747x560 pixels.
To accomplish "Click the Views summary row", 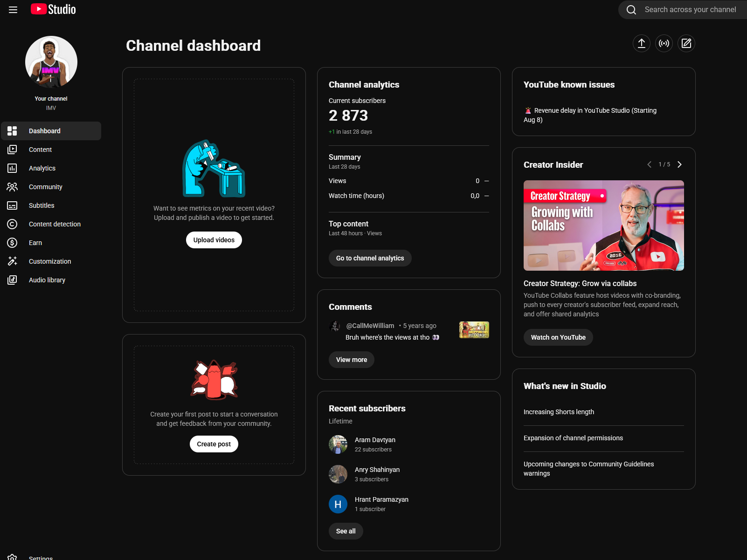I will tap(409, 181).
